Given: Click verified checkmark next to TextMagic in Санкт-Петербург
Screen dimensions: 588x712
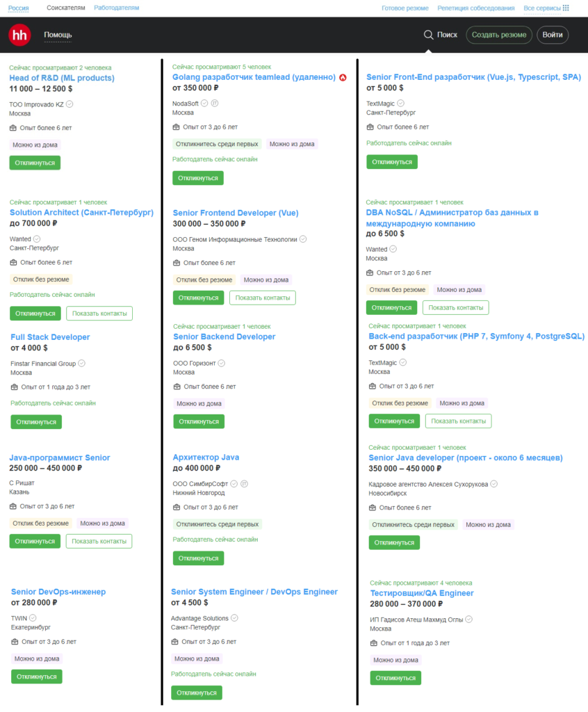Looking at the screenshot, I should [400, 104].
